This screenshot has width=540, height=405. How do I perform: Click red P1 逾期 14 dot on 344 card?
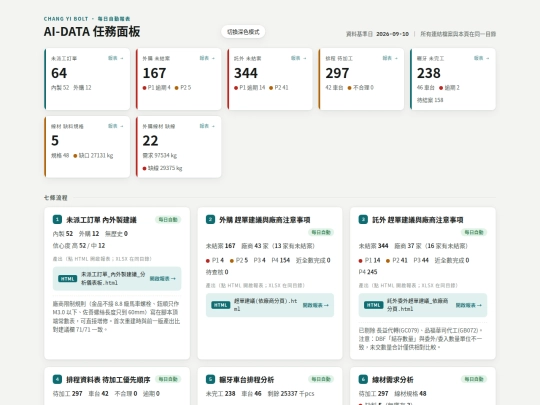(236, 88)
